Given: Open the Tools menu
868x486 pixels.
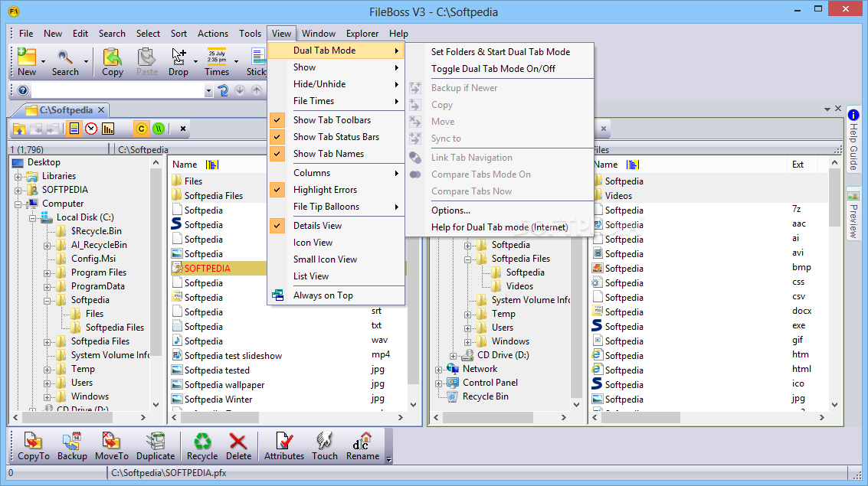Looking at the screenshot, I should 251,33.
